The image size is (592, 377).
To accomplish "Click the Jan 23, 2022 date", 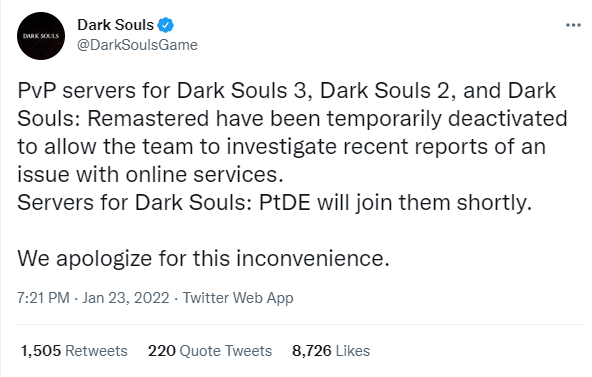I will pyautogui.click(x=126, y=298).
